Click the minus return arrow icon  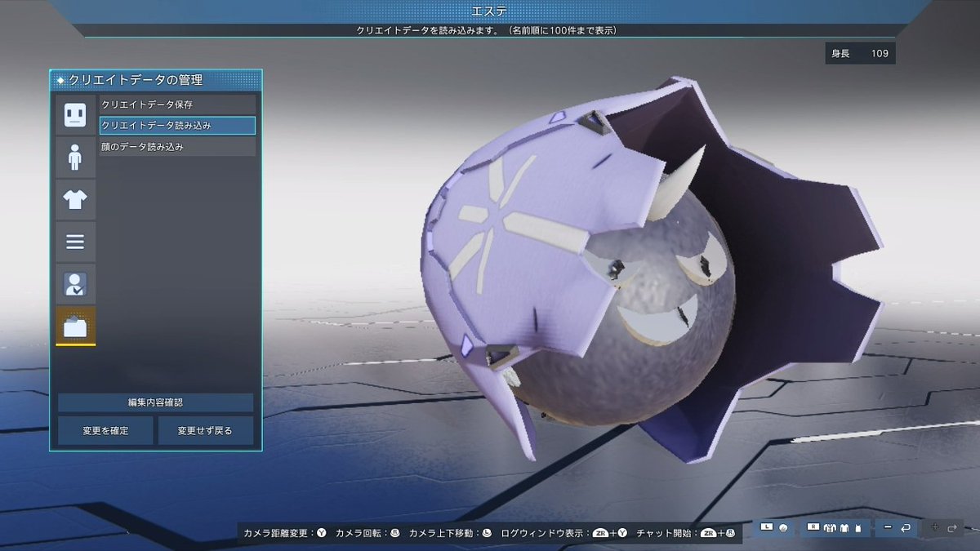point(897,528)
